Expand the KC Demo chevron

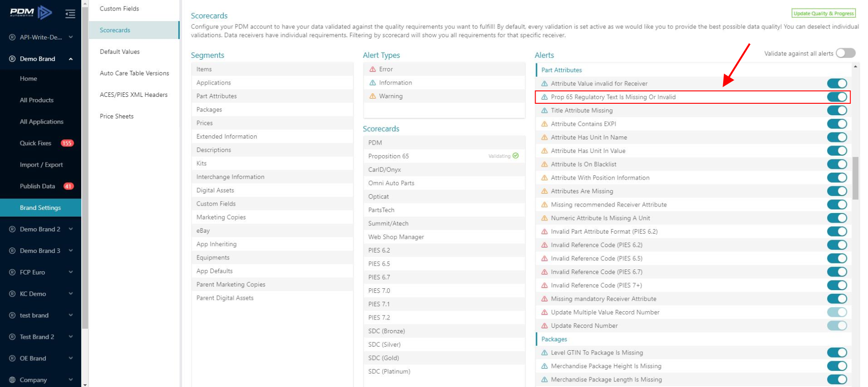(x=71, y=294)
